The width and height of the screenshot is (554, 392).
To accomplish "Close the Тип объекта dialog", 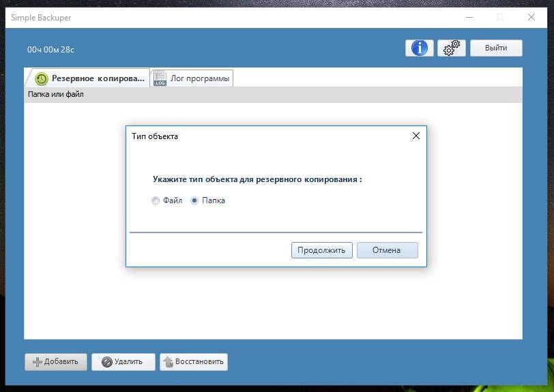I will 416,136.
